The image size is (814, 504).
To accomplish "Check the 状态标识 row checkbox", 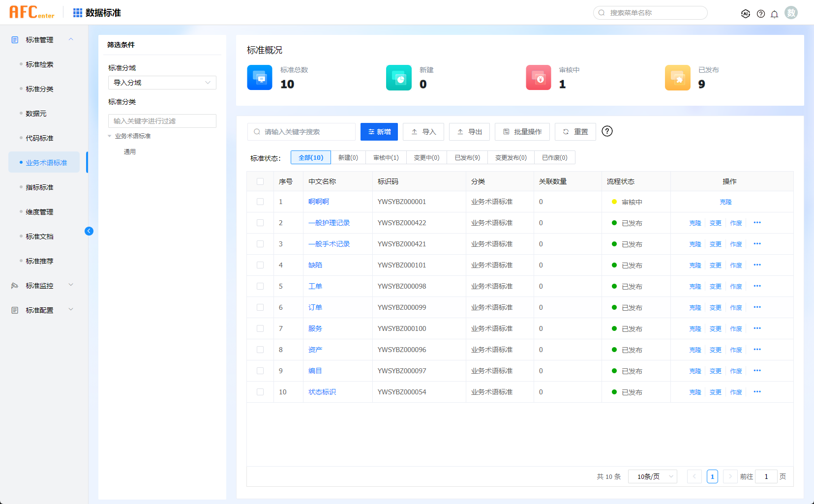I will (x=260, y=392).
